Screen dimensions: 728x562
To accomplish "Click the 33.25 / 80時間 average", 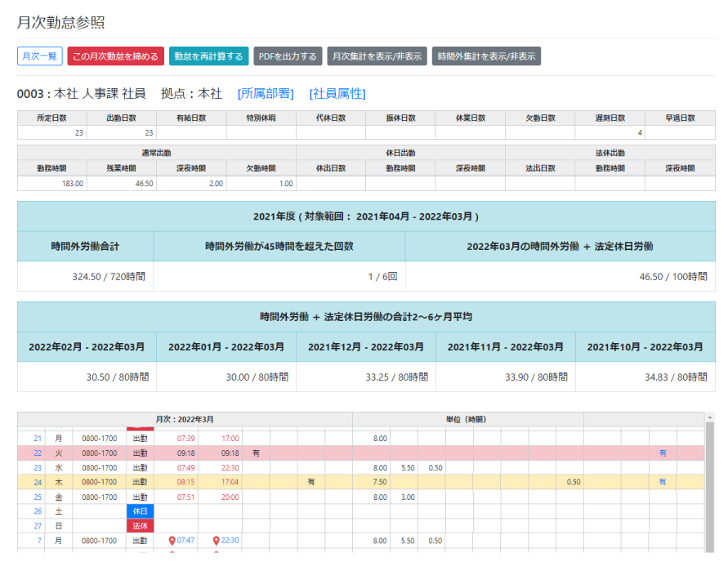I will (x=397, y=377).
